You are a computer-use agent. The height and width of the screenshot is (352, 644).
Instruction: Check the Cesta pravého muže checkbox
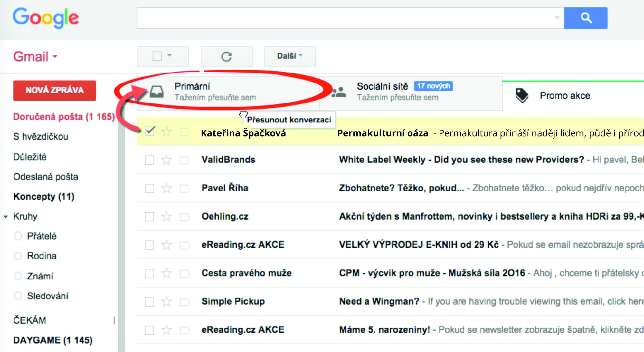149,274
